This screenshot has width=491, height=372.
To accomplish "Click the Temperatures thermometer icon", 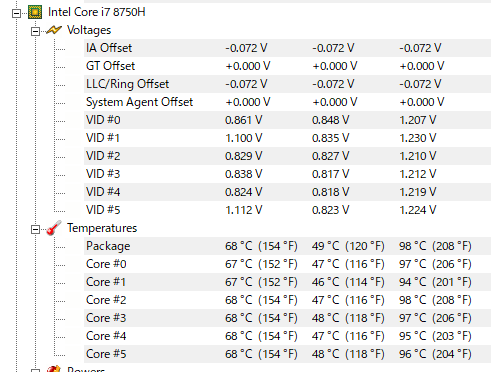I will tap(54, 228).
